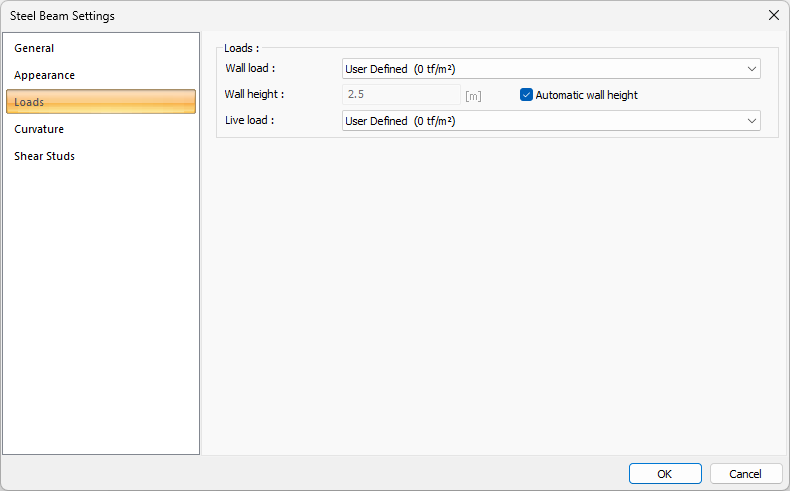Click the "Live load :" label
This screenshot has height=491, width=790.
click(250, 121)
